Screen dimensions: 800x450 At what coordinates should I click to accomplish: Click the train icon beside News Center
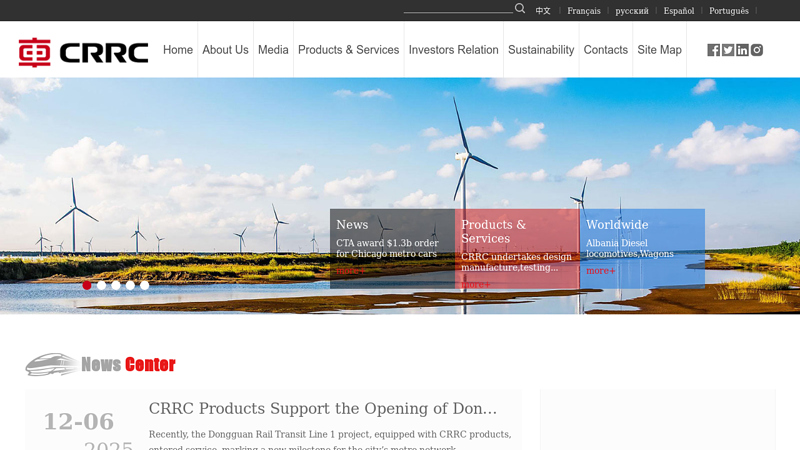(x=52, y=365)
